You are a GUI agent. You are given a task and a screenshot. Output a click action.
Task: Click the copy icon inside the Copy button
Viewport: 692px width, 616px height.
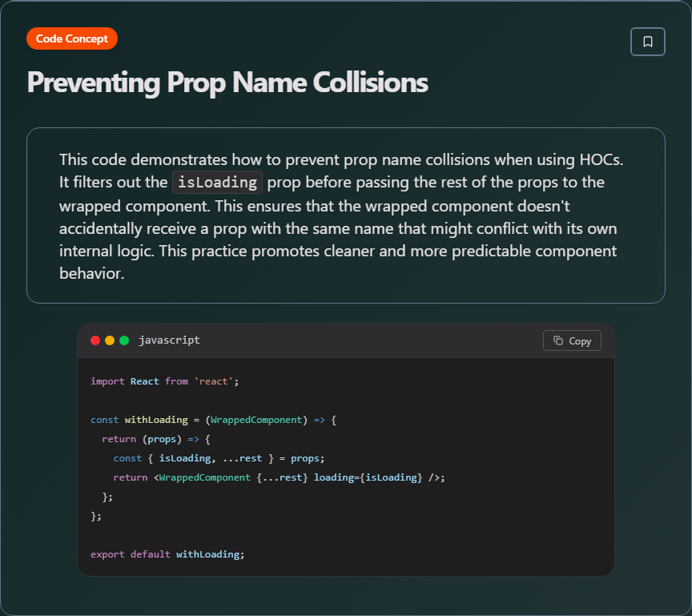(557, 340)
